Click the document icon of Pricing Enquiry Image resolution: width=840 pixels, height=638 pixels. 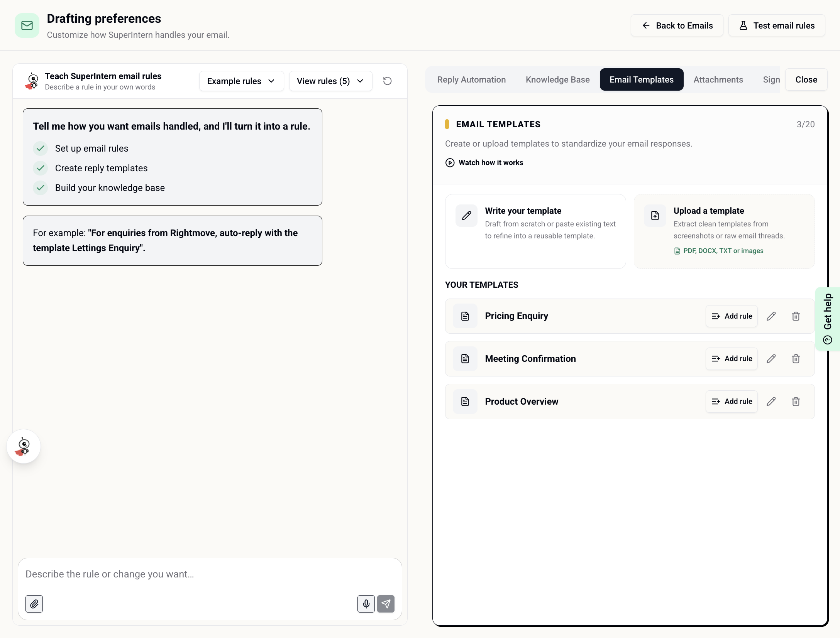point(465,316)
